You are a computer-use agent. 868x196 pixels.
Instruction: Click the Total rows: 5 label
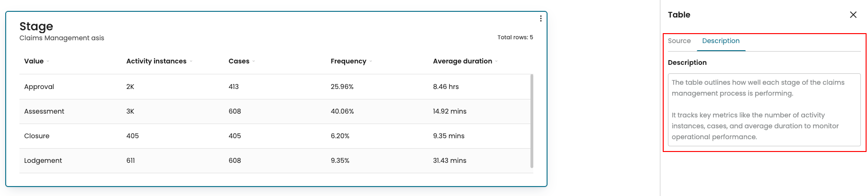point(515,37)
